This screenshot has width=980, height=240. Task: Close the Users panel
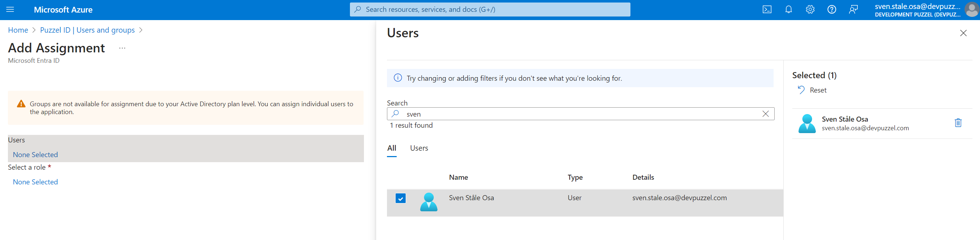963,33
